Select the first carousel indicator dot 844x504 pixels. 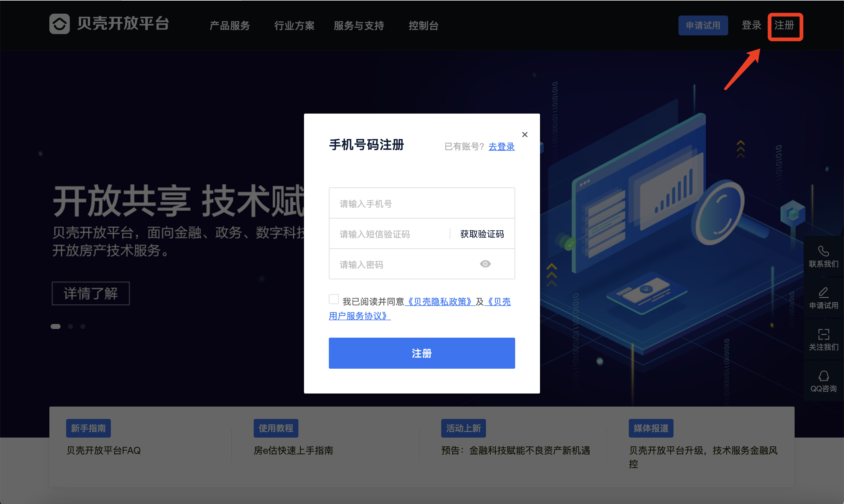[x=55, y=326]
